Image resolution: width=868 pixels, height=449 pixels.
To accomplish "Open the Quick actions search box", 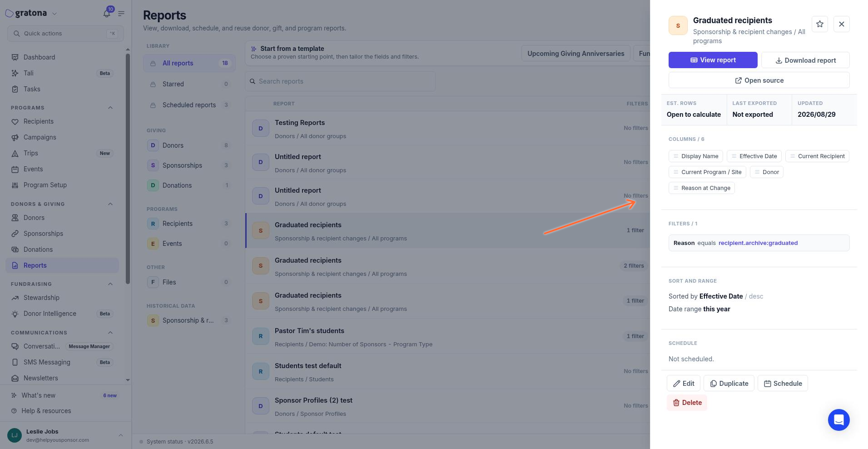I will pos(65,34).
